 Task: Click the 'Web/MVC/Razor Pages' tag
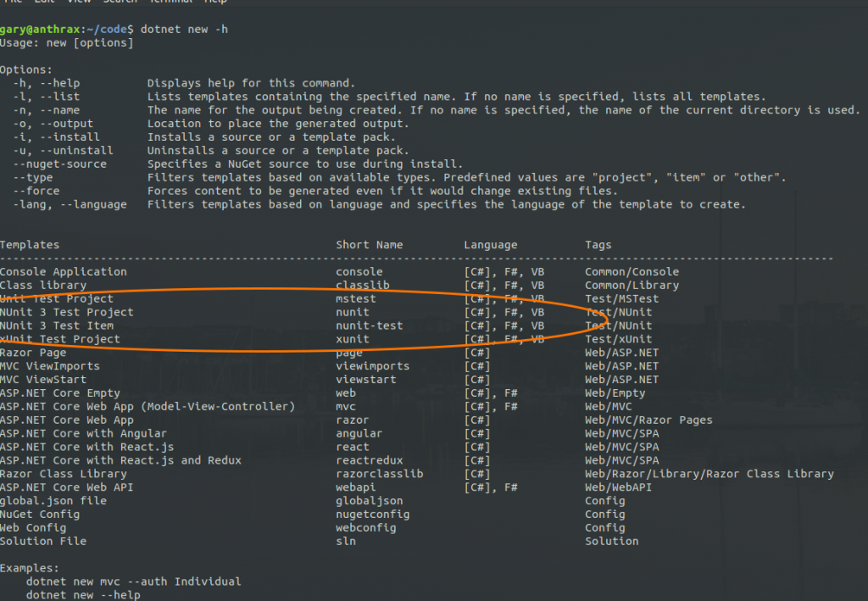tap(648, 420)
